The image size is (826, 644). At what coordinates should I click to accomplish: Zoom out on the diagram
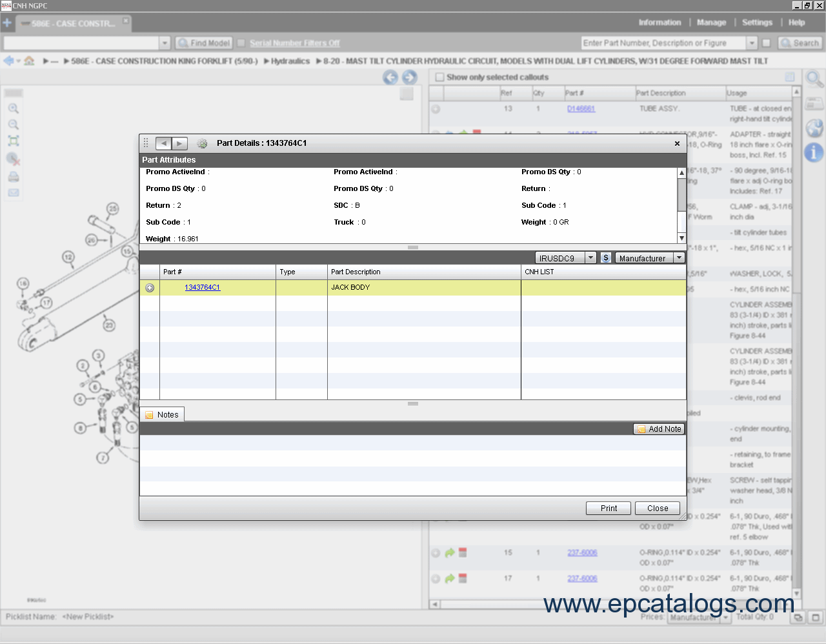[x=13, y=125]
